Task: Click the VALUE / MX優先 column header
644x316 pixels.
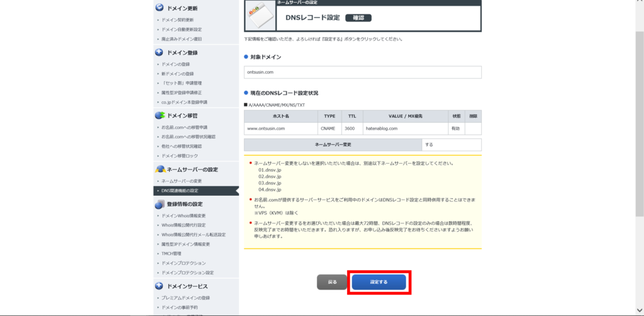Action: (406, 116)
